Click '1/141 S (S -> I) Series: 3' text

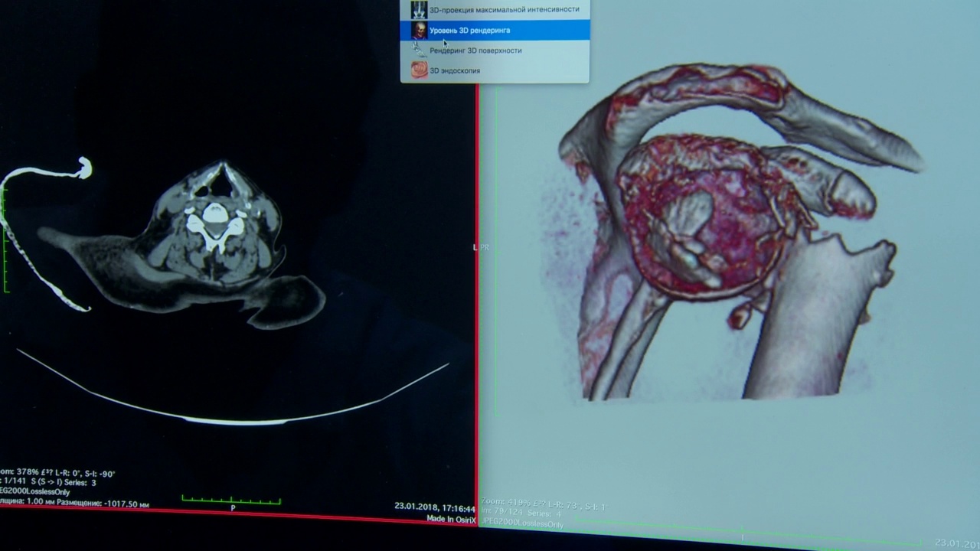point(48,483)
